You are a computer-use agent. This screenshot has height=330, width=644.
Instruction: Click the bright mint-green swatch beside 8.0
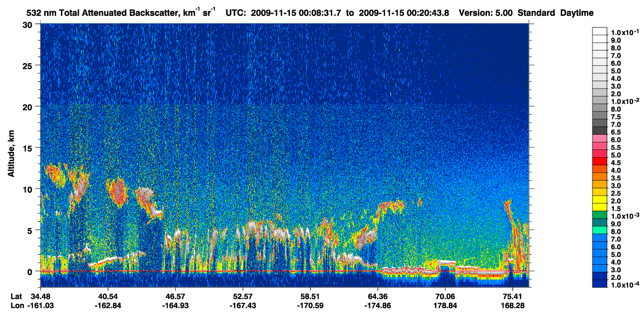(599, 231)
